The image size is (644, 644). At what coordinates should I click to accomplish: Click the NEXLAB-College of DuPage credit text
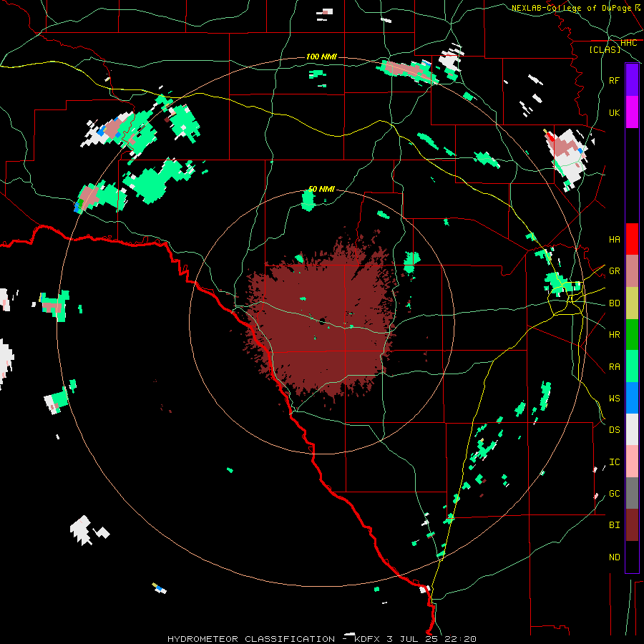coord(572,8)
